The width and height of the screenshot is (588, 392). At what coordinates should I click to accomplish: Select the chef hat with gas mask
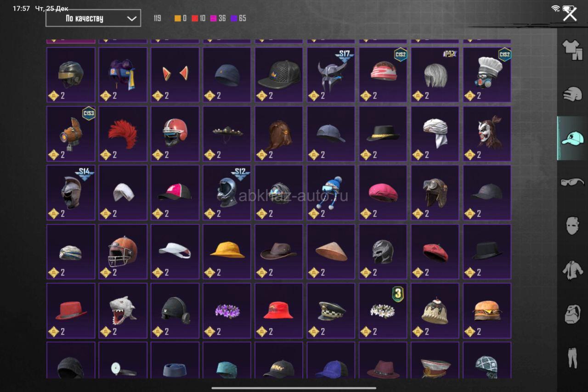click(x=487, y=75)
